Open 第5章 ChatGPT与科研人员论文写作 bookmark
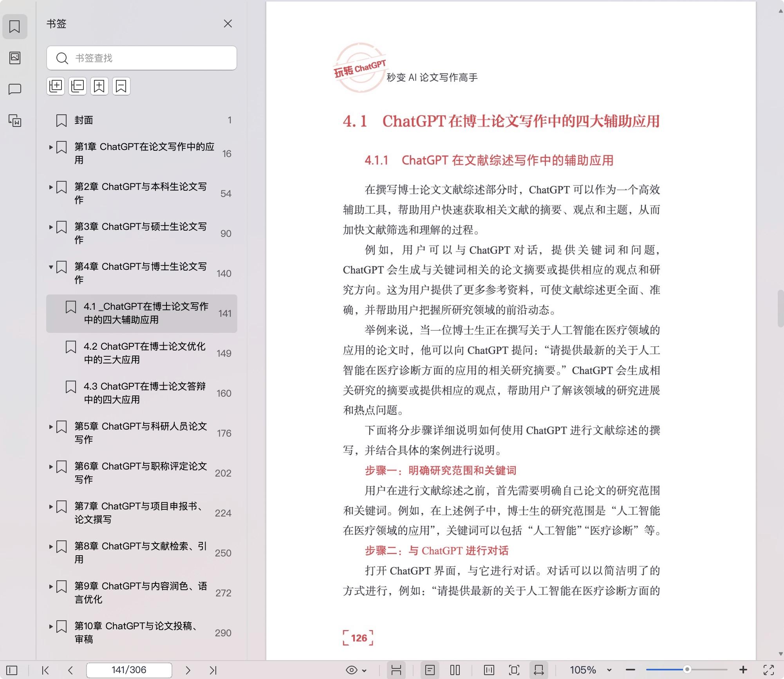The height and width of the screenshot is (679, 784). (141, 433)
